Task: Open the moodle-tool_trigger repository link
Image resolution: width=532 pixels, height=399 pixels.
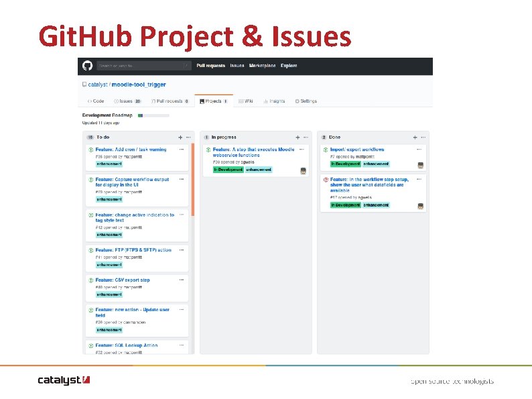Action: [x=139, y=84]
